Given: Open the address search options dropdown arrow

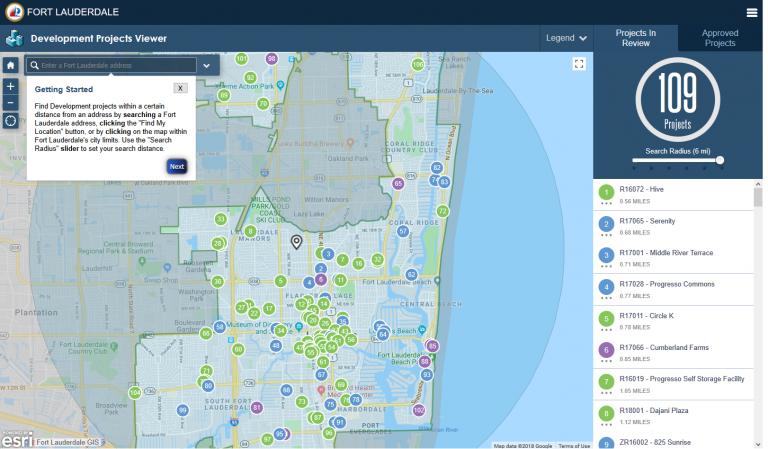Looking at the screenshot, I should pyautogui.click(x=206, y=65).
